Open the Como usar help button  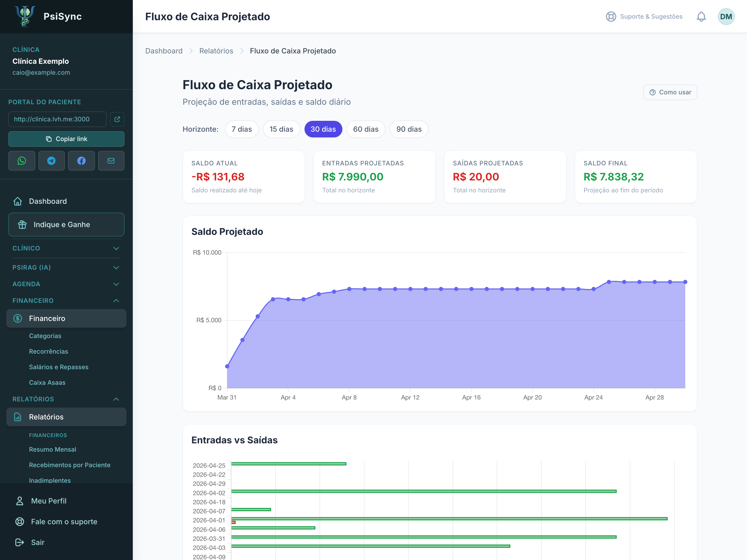pos(670,92)
